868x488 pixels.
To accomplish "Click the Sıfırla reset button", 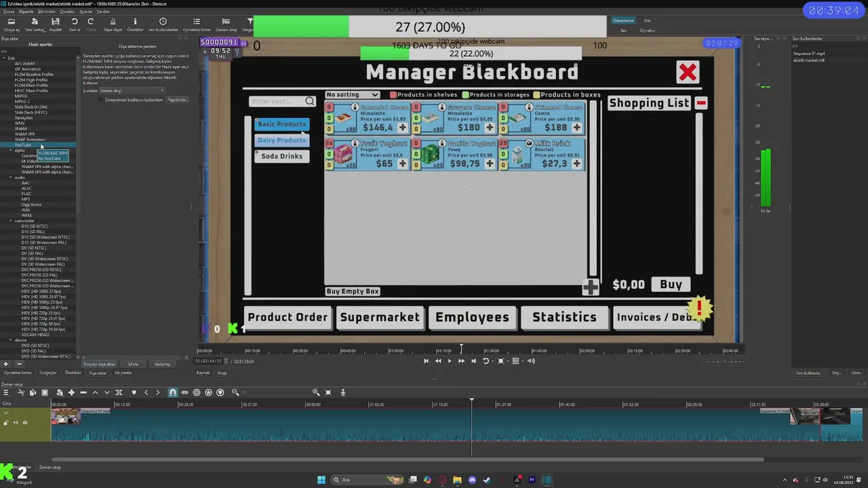I will coord(133,364).
